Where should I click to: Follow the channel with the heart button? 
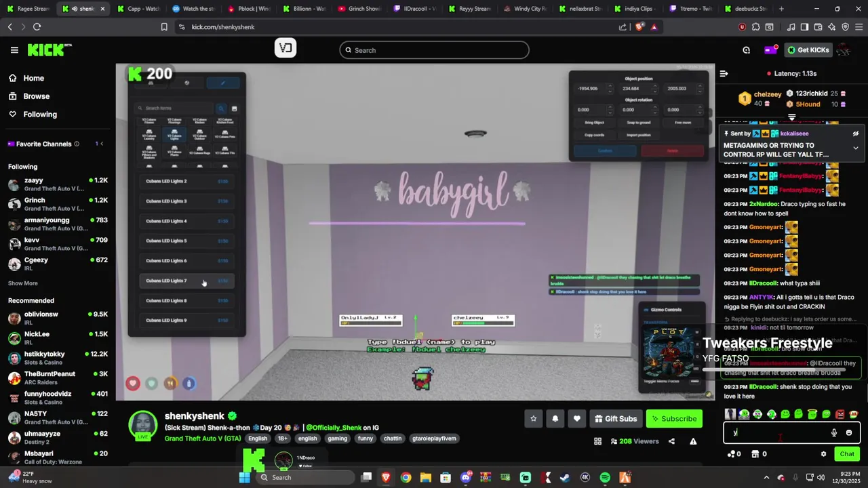coord(576,419)
